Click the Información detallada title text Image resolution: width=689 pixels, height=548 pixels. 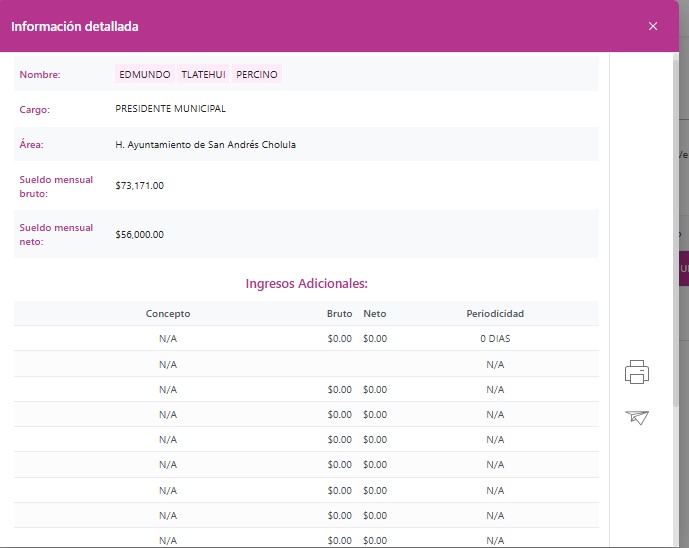pyautogui.click(x=75, y=27)
